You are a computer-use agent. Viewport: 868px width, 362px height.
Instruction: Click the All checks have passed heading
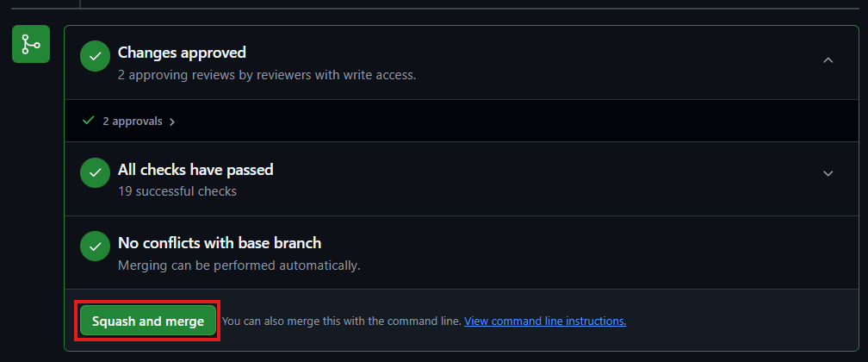coord(195,170)
